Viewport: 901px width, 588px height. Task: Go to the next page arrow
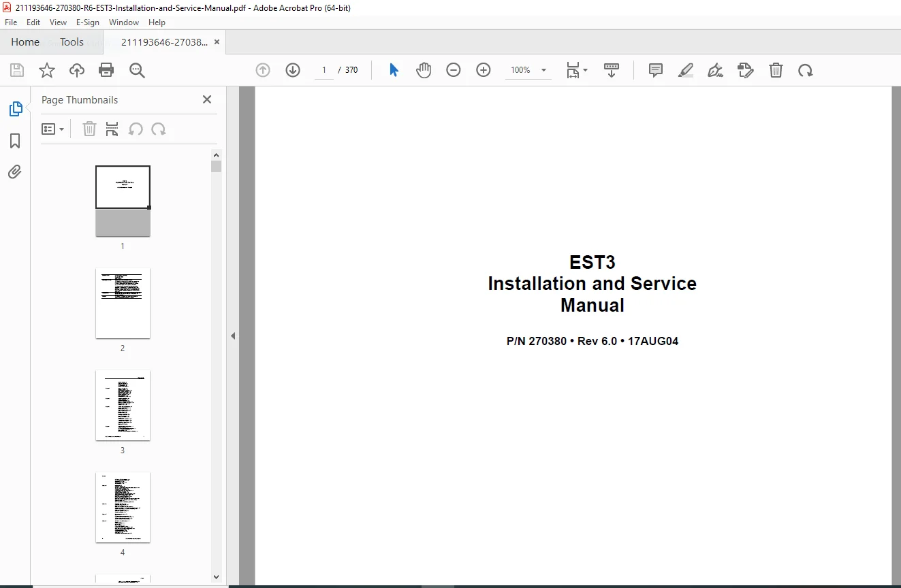[x=293, y=70]
